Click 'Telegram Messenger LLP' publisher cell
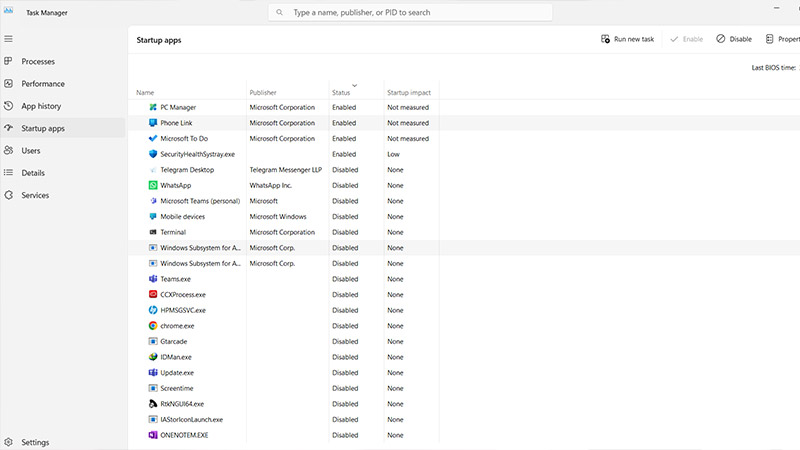 pos(286,169)
